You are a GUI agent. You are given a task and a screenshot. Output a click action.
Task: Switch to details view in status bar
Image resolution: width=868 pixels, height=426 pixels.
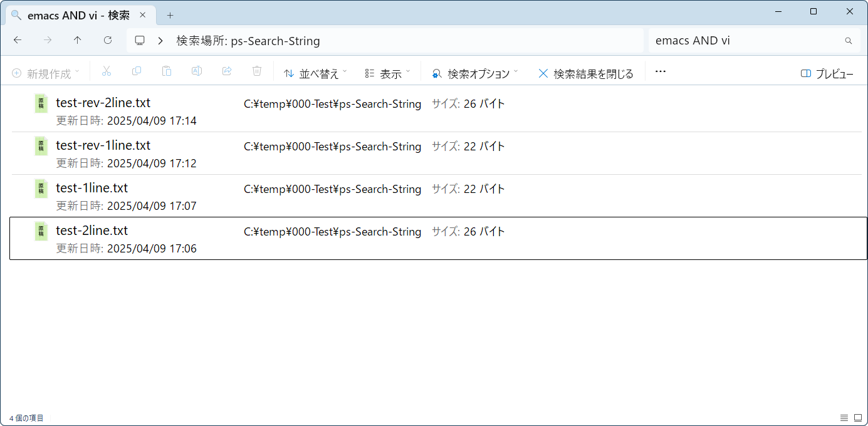[844, 418]
